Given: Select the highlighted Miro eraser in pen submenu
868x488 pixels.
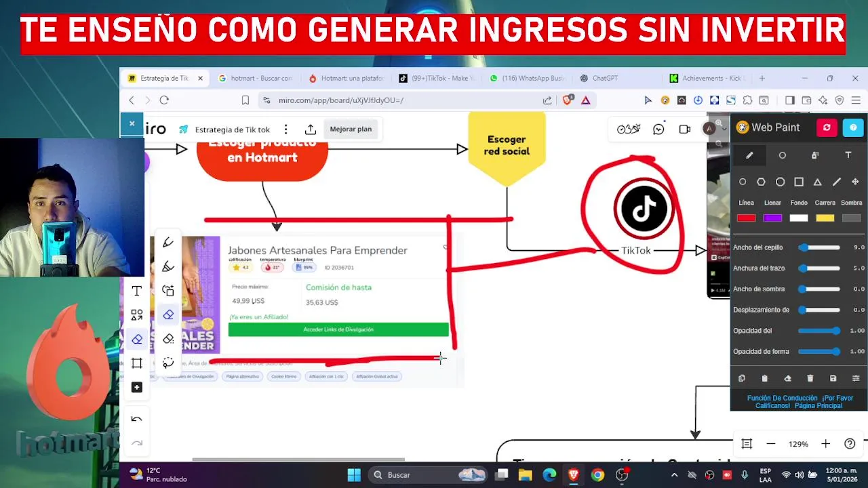Looking at the screenshot, I should click(x=168, y=314).
